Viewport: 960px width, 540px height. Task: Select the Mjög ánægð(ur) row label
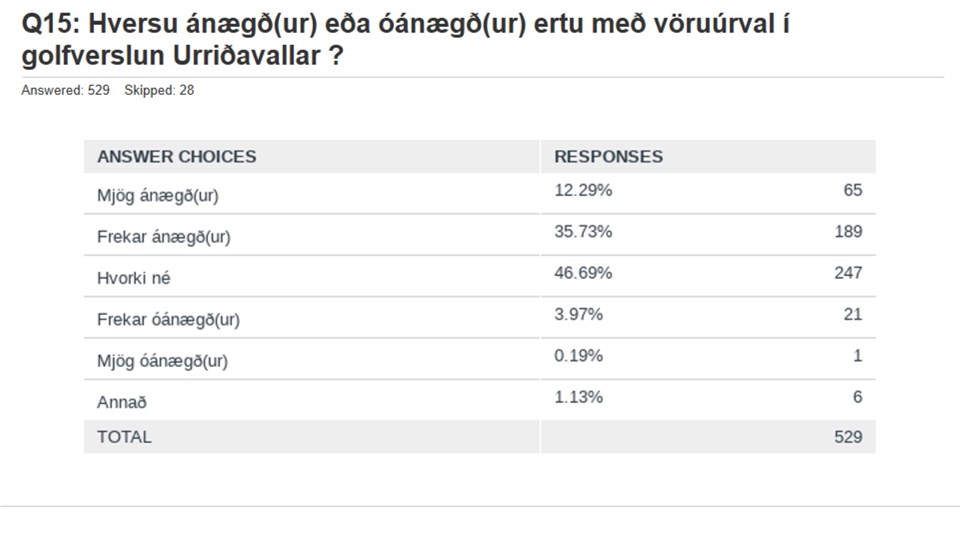[x=157, y=196]
